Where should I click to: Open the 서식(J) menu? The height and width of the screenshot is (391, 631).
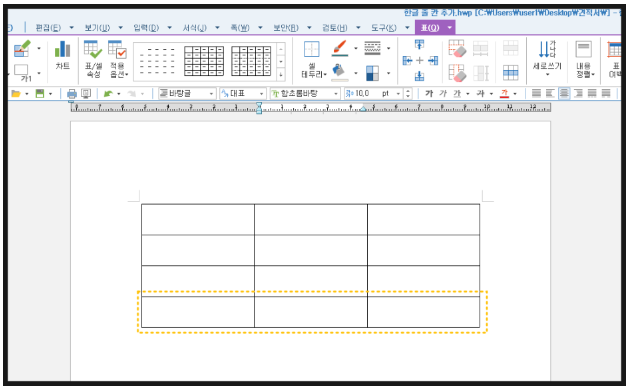click(195, 28)
